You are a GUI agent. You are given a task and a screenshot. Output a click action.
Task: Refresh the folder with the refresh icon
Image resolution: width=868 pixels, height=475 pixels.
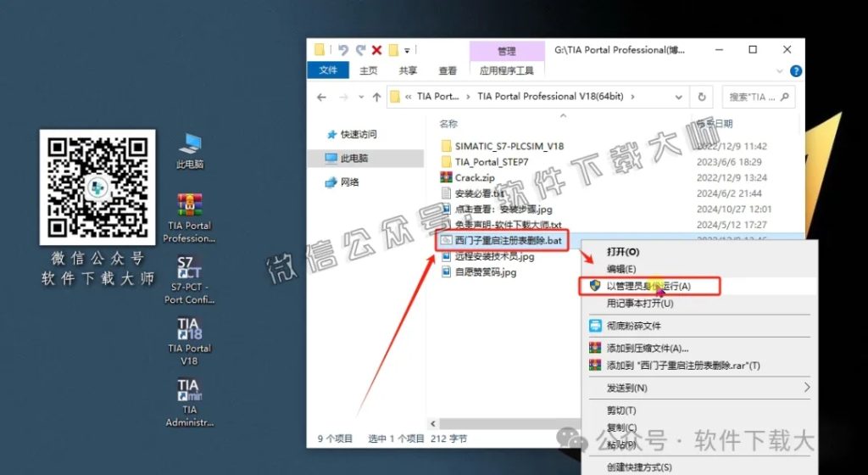[x=702, y=97]
